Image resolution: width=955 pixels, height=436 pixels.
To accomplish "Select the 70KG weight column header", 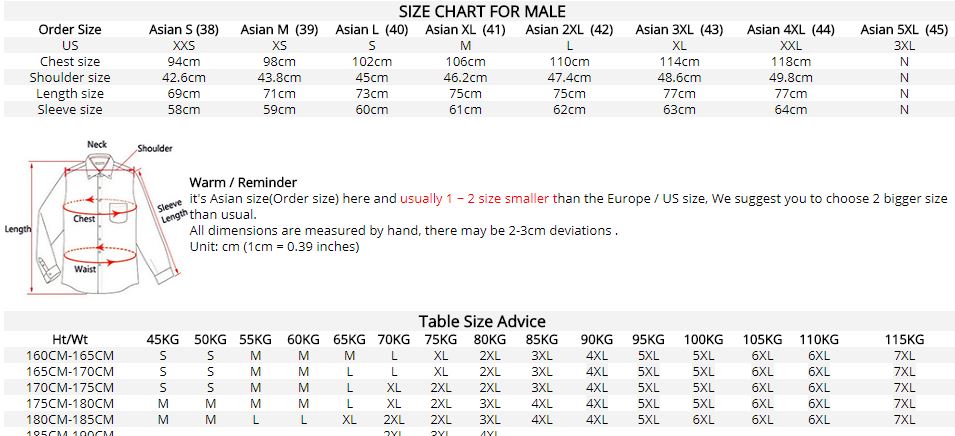I will coord(393,340).
